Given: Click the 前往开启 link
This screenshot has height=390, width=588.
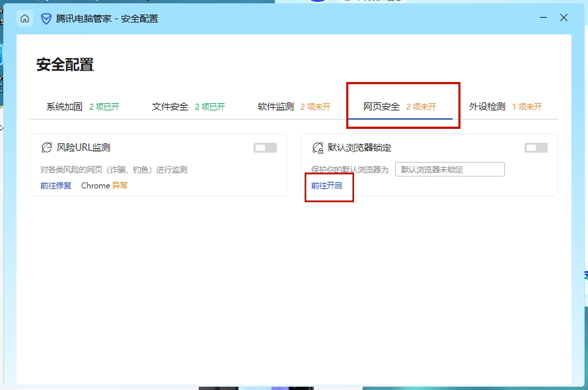Looking at the screenshot, I should (327, 186).
